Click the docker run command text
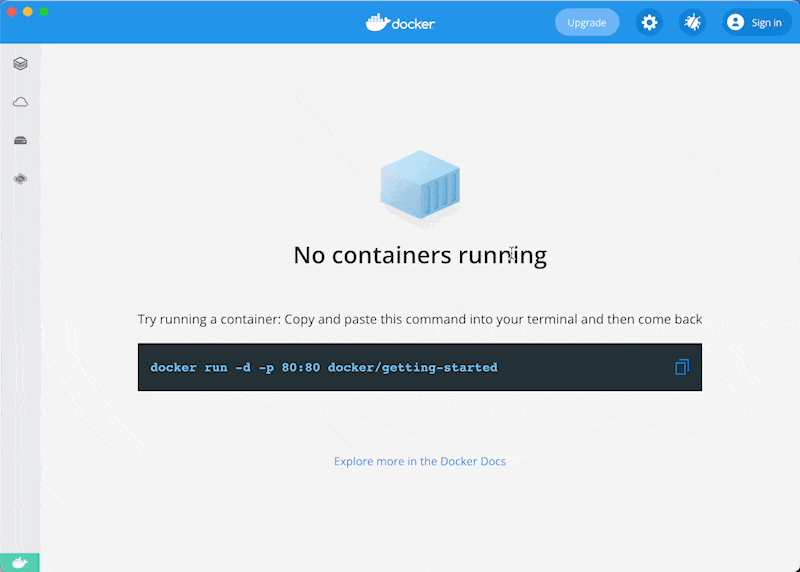The image size is (800, 572). [x=324, y=367]
